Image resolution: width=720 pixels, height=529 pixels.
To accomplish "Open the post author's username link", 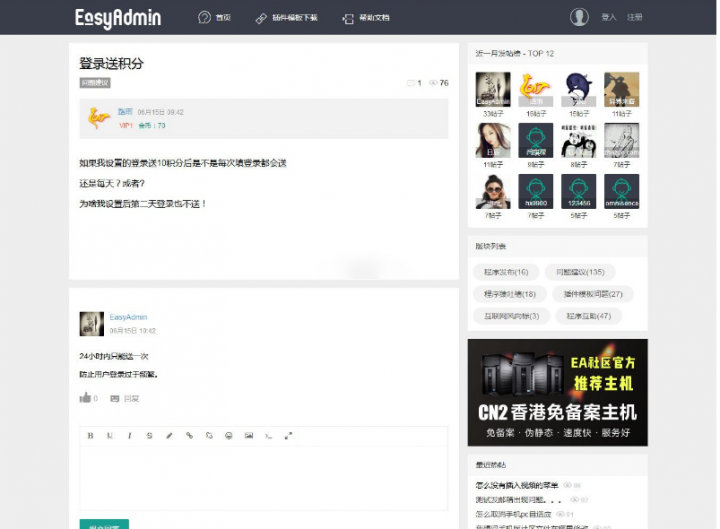I will pyautogui.click(x=125, y=112).
